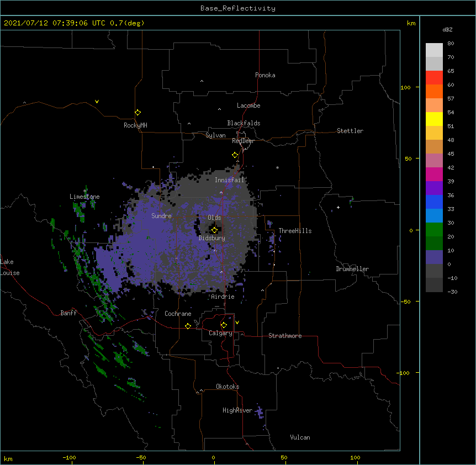This screenshot has width=476, height=465.
Task: Click the km unit label at top right
Action: pos(411,23)
